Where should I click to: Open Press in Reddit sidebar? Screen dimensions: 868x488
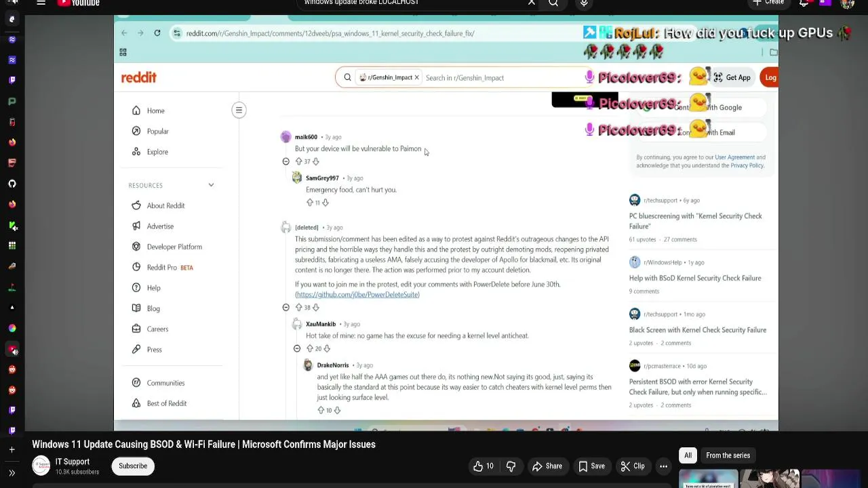click(x=154, y=350)
